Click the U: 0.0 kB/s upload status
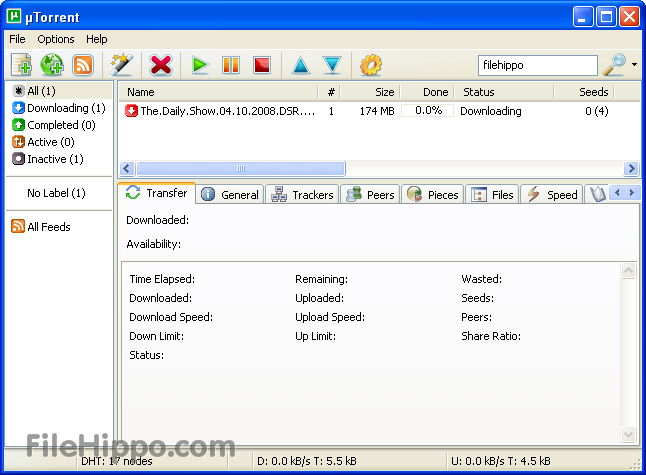 point(501,461)
